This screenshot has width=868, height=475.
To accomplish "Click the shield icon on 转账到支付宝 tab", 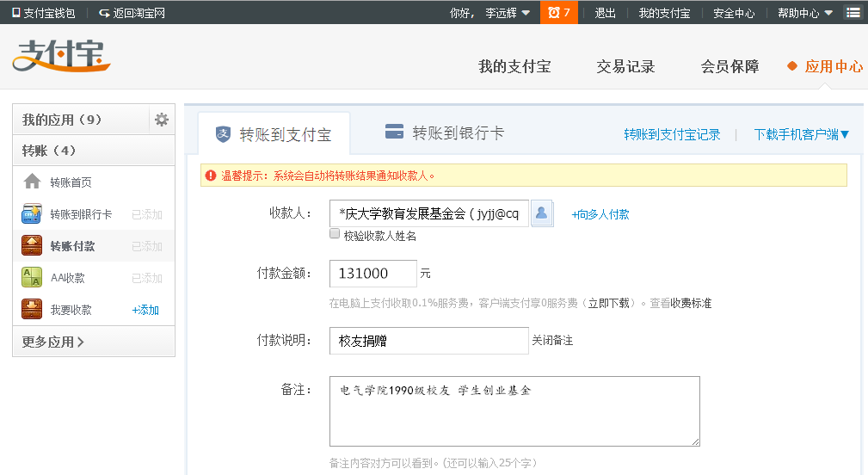I will click(x=223, y=134).
